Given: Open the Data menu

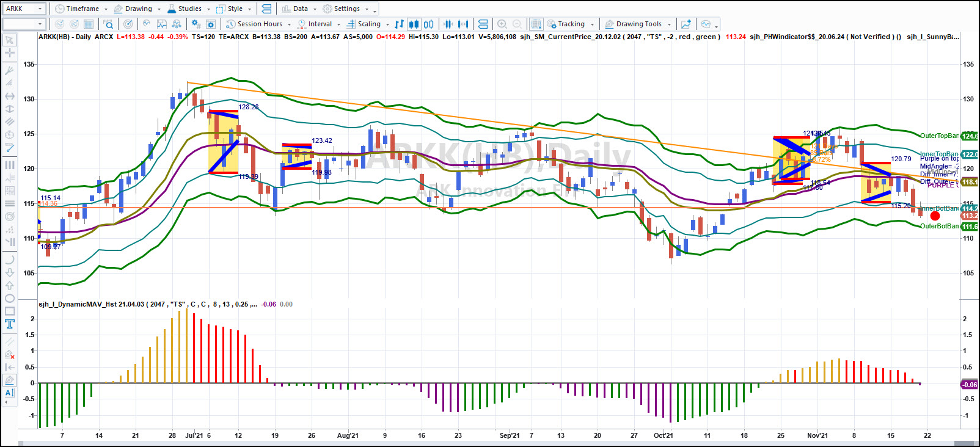Looking at the screenshot, I should coord(299,9).
